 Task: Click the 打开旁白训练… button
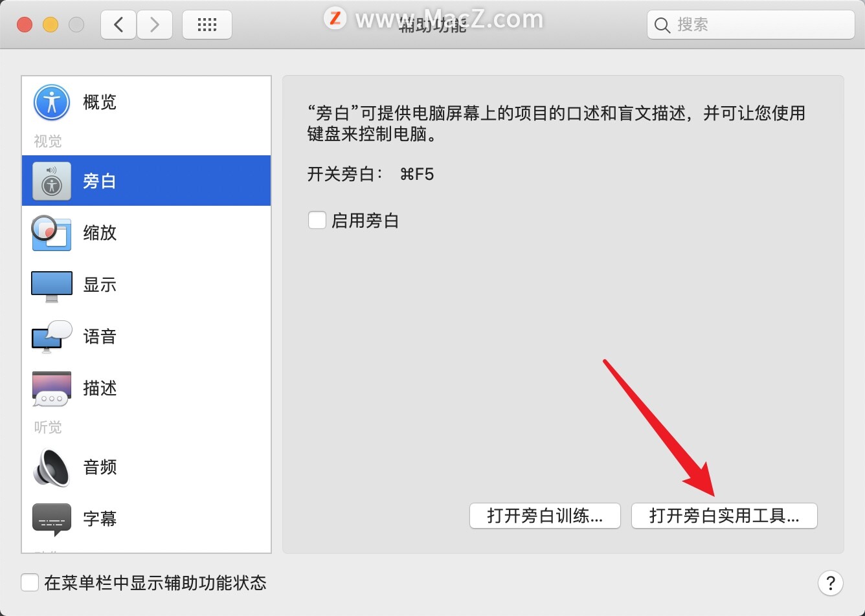click(545, 516)
